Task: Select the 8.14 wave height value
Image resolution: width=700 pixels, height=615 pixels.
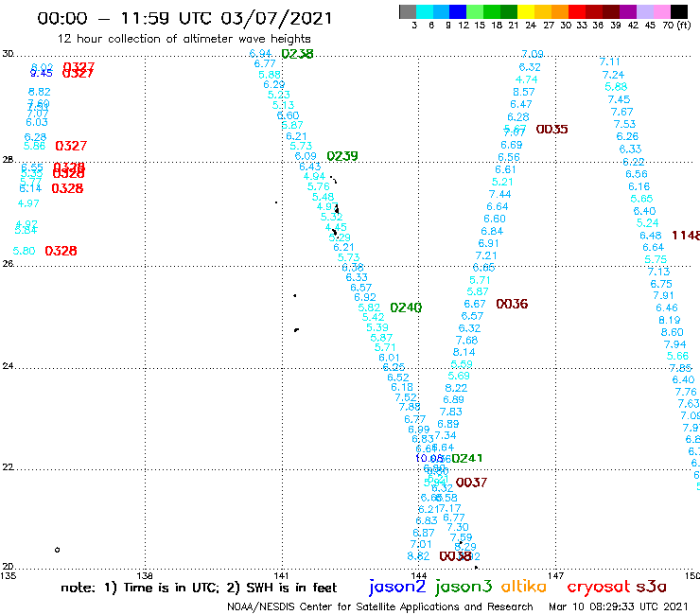Action: click(x=464, y=352)
